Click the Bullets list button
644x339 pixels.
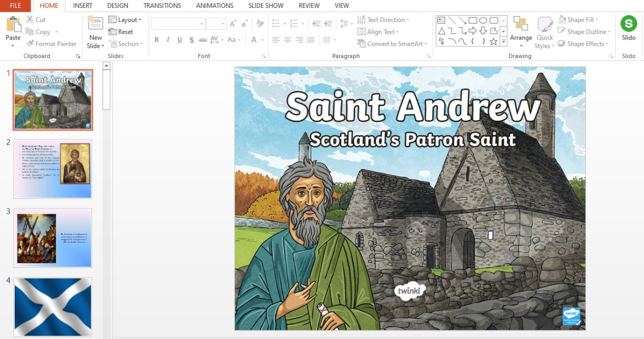(276, 23)
